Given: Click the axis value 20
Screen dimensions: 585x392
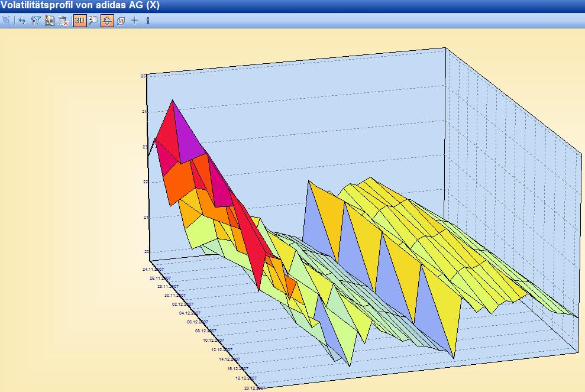Looking at the screenshot, I should tap(146, 252).
